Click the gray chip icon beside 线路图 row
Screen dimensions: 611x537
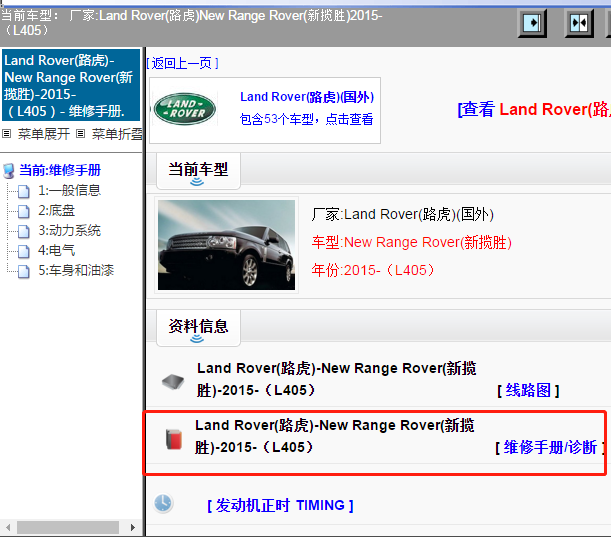(173, 381)
